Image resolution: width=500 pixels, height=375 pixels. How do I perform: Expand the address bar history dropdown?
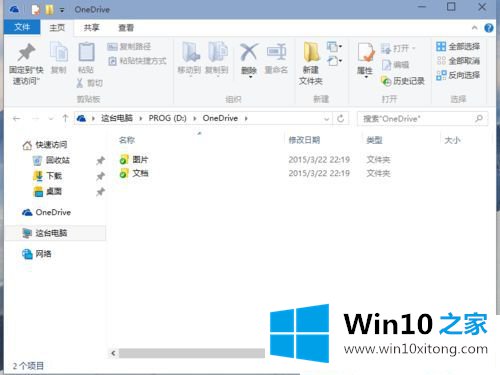pyautogui.click(x=327, y=119)
